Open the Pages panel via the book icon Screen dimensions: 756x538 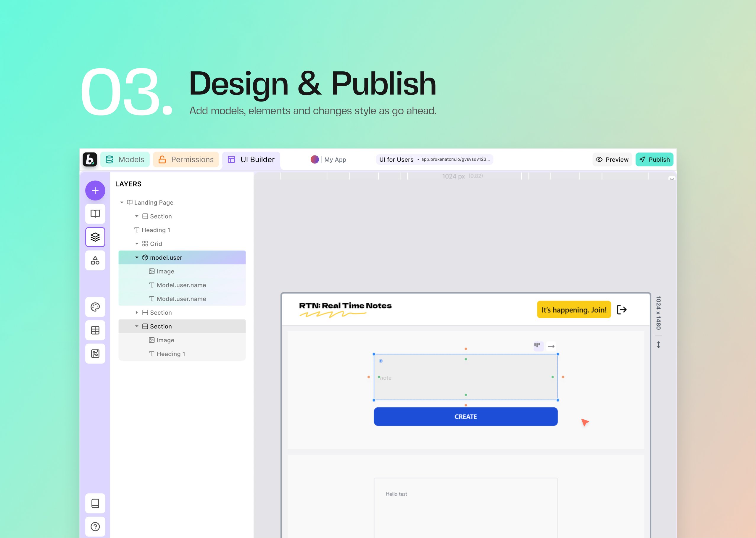point(95,214)
